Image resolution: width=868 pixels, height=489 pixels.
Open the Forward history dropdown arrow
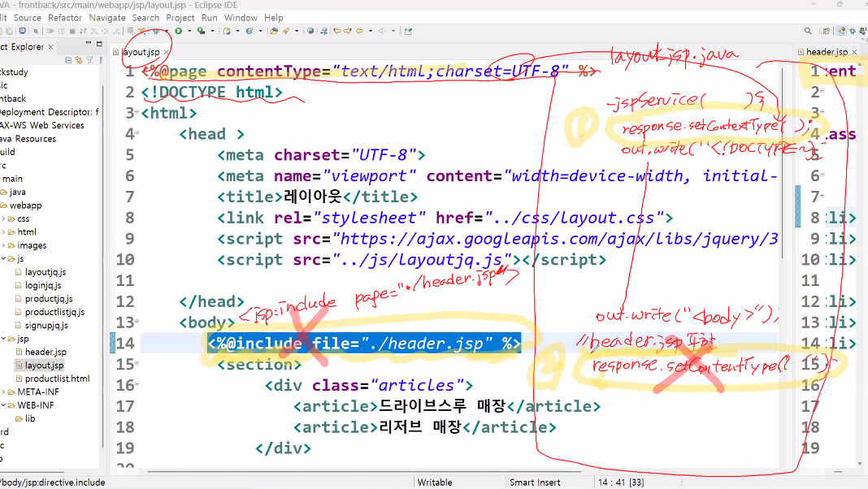pyautogui.click(x=393, y=31)
